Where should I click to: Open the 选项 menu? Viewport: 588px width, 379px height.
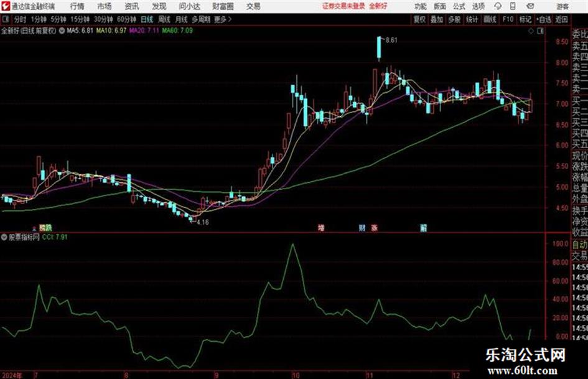point(478,6)
